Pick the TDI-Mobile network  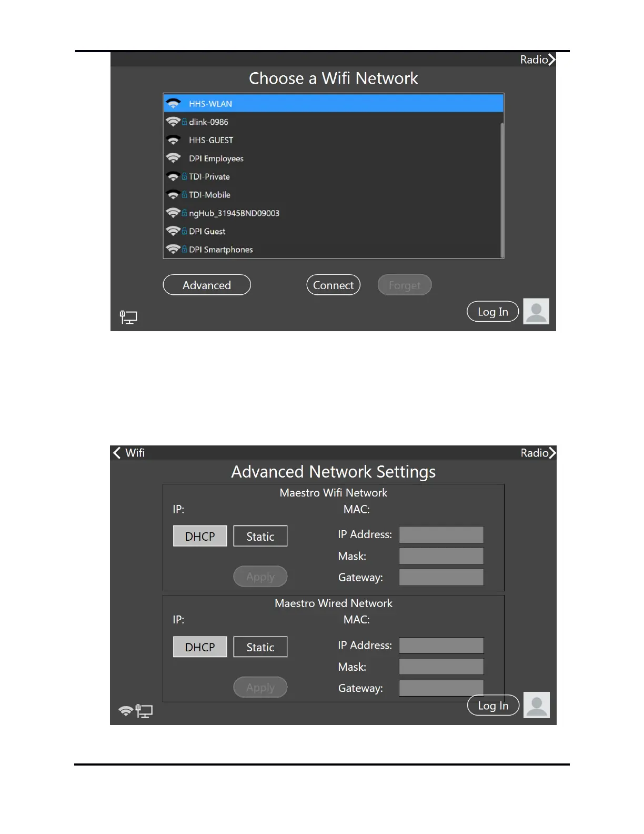(334, 195)
